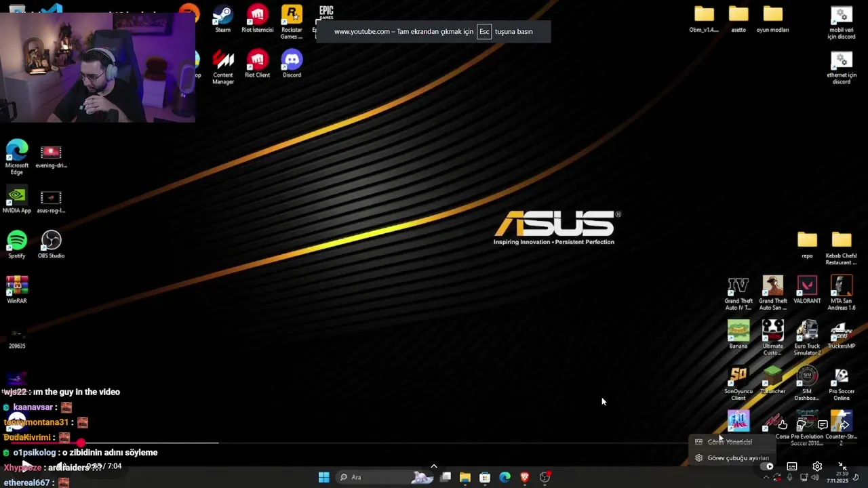Screen dimensions: 868x488
Task: Open the Obm_v1.4 folder
Action: pyautogui.click(x=704, y=19)
